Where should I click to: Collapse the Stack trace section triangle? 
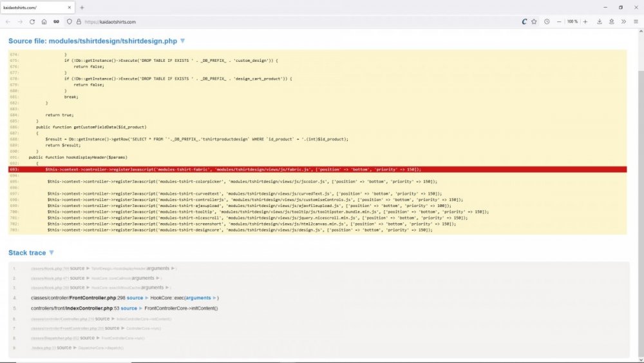click(x=52, y=253)
